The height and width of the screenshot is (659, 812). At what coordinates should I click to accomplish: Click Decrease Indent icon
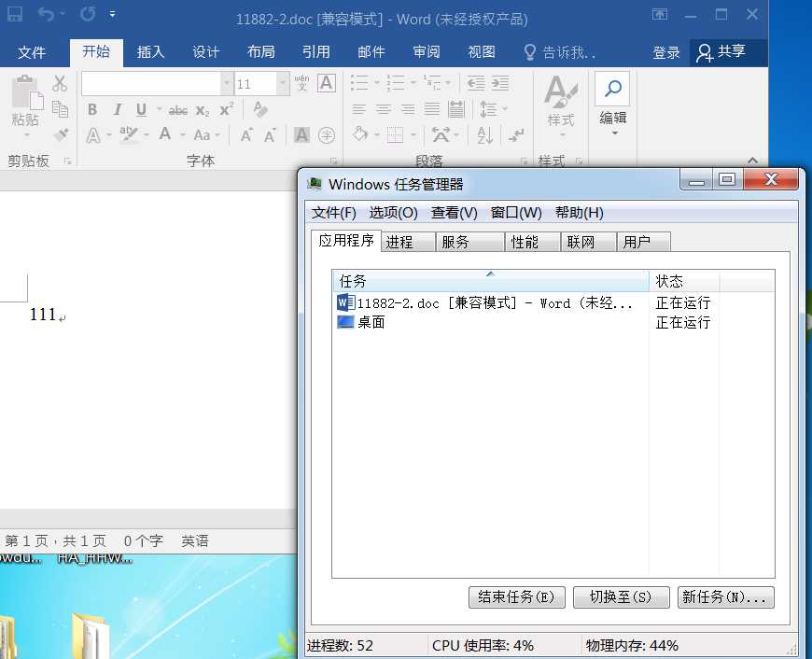click(476, 83)
